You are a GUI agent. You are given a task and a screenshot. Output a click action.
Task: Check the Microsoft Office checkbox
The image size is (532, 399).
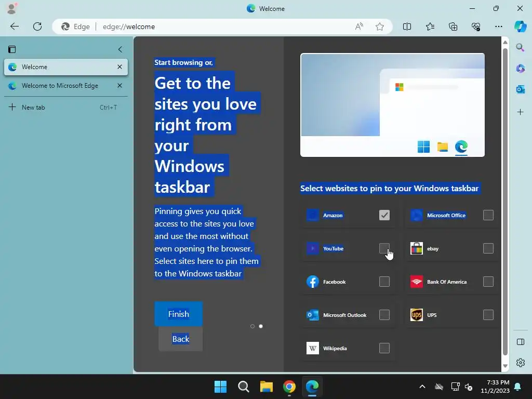tap(488, 215)
